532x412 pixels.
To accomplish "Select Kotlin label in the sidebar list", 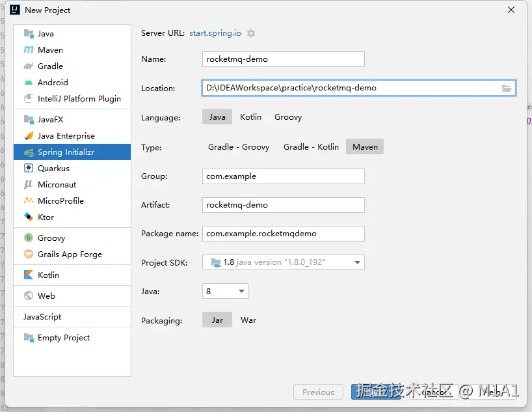I will pos(48,275).
